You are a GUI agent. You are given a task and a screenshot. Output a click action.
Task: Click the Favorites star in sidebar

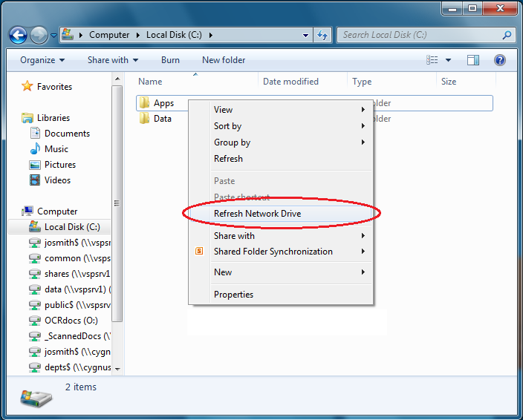click(27, 87)
